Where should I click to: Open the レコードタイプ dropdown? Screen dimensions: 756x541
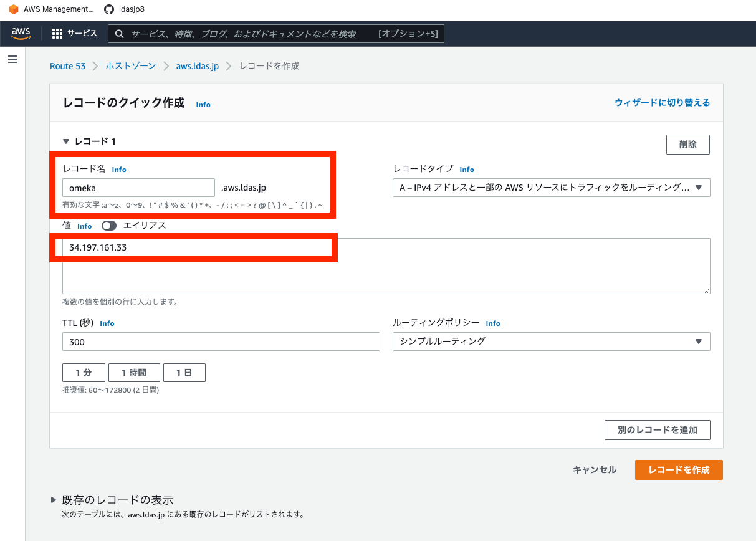pos(551,188)
